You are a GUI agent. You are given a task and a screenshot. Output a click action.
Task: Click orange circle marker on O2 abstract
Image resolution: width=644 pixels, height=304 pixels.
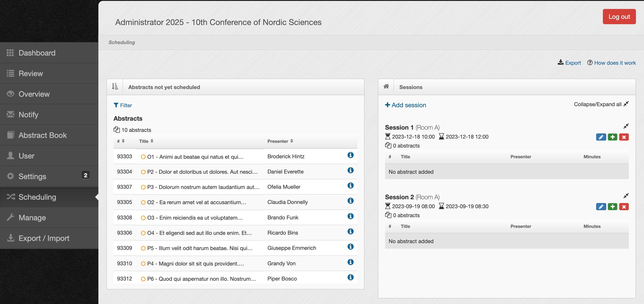pos(143,202)
